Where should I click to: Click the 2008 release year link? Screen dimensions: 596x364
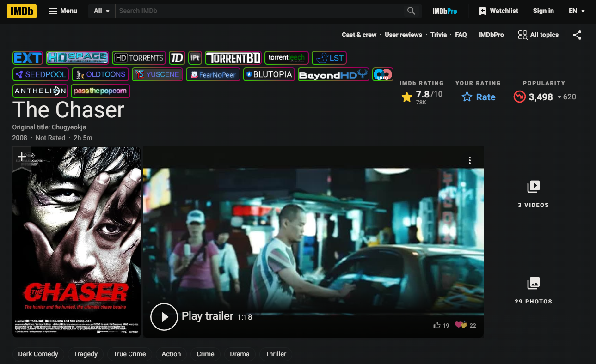pyautogui.click(x=20, y=138)
